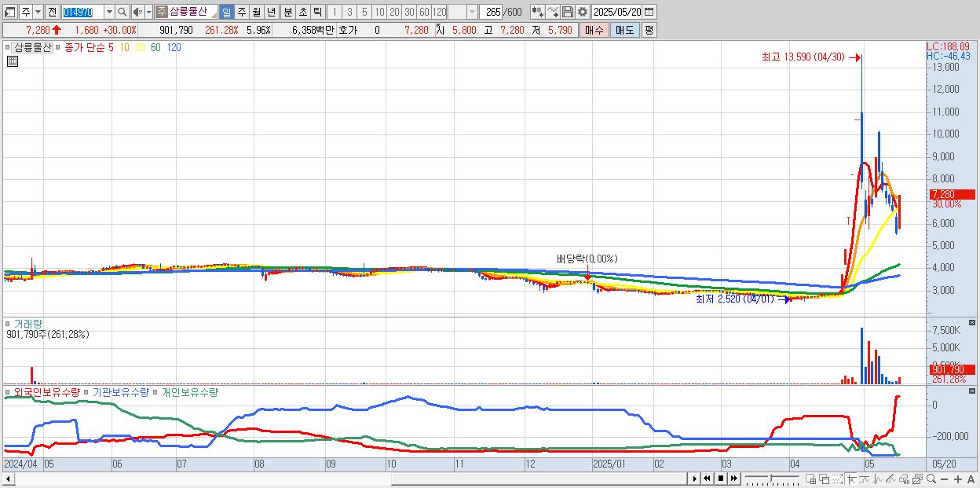Viewport: 980px width, 488px height.
Task: Click the blue 120 moving average legend label
Action: point(174,47)
